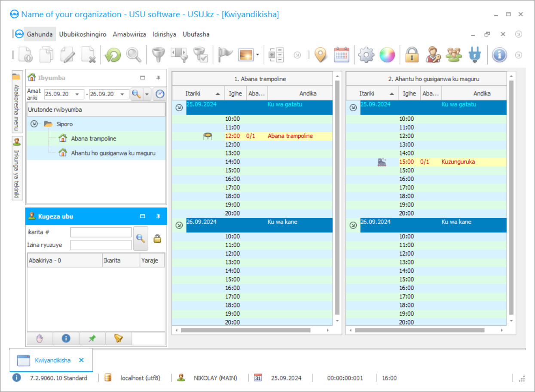Click Andika column header in second schedule
Screen dimensions: 535x392
coord(474,93)
